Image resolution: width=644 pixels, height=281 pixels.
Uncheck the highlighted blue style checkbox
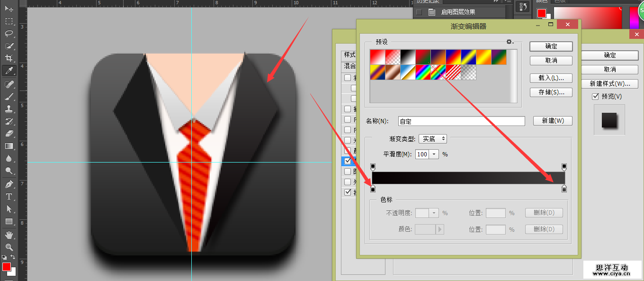[x=348, y=161]
